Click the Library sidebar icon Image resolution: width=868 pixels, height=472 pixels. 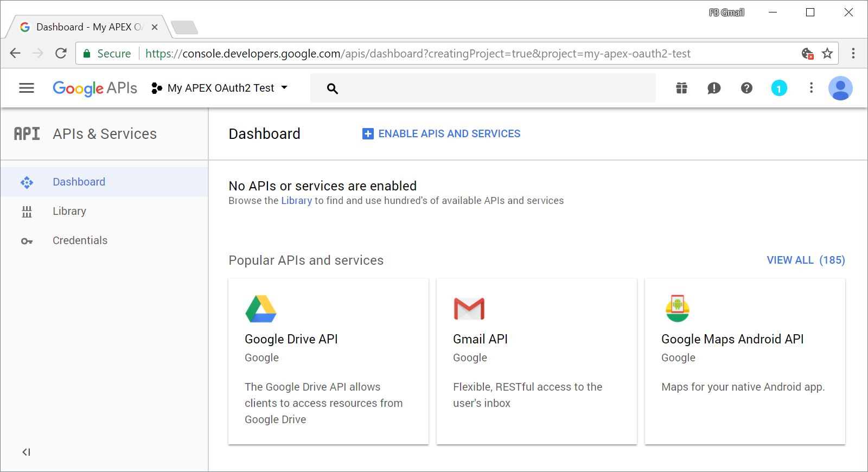pos(27,212)
